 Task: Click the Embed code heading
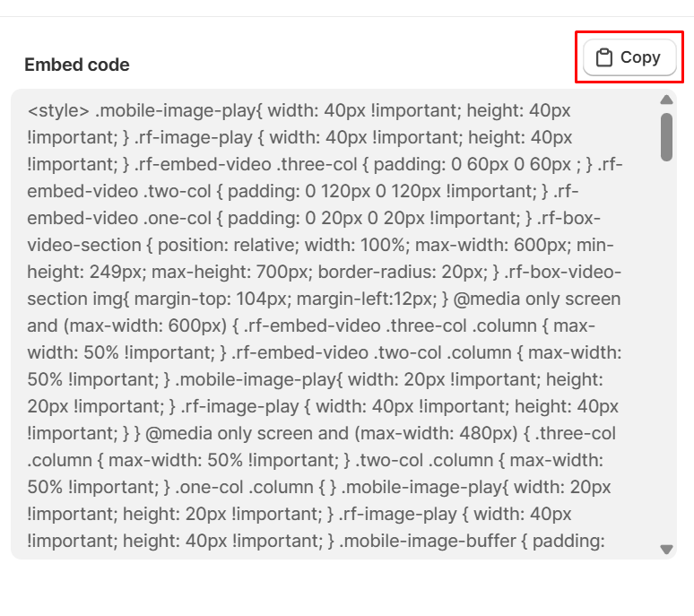pyautogui.click(x=77, y=65)
